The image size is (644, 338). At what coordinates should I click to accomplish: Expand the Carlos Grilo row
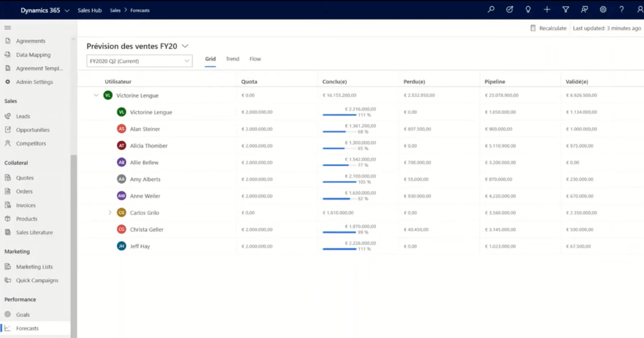click(109, 213)
